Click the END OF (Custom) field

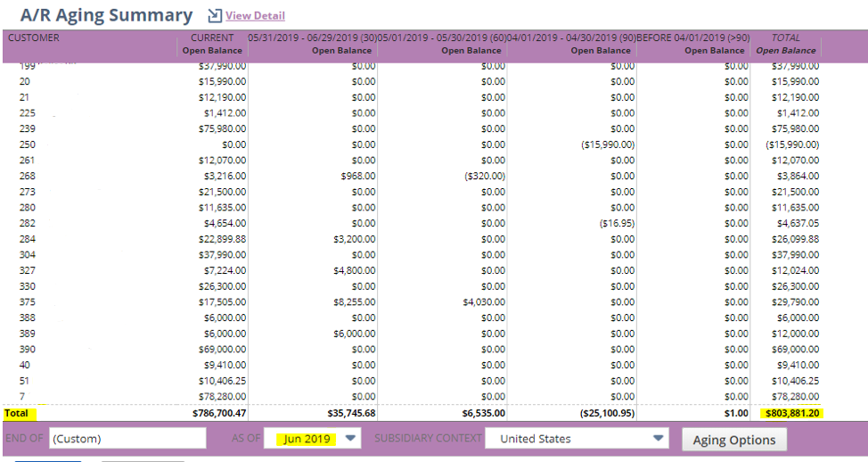pos(127,439)
